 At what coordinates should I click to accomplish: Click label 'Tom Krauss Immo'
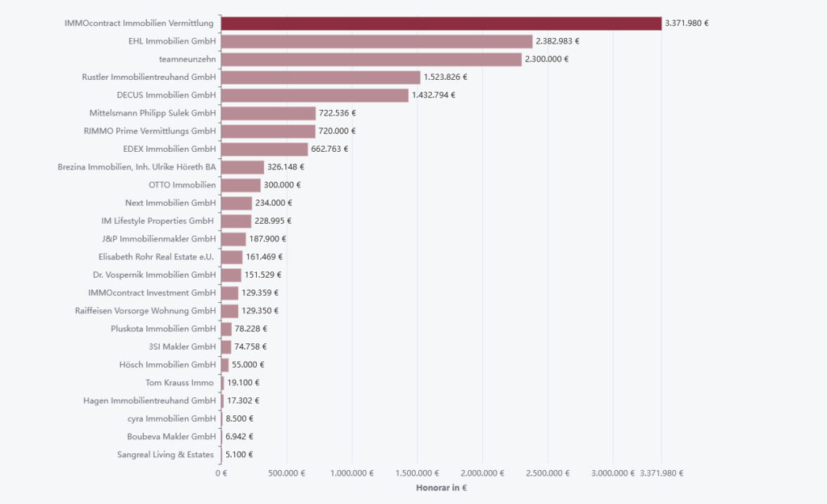(179, 382)
